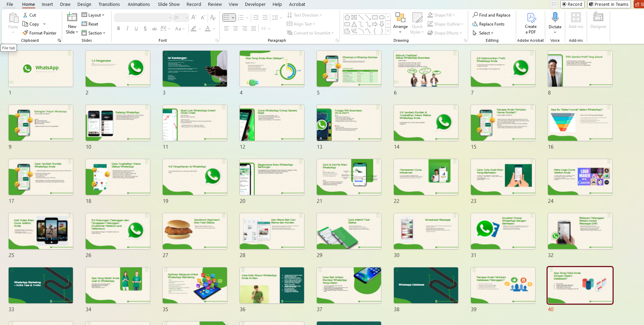Open the font name combo box
This screenshot has width=644, height=325.
click(143, 17)
